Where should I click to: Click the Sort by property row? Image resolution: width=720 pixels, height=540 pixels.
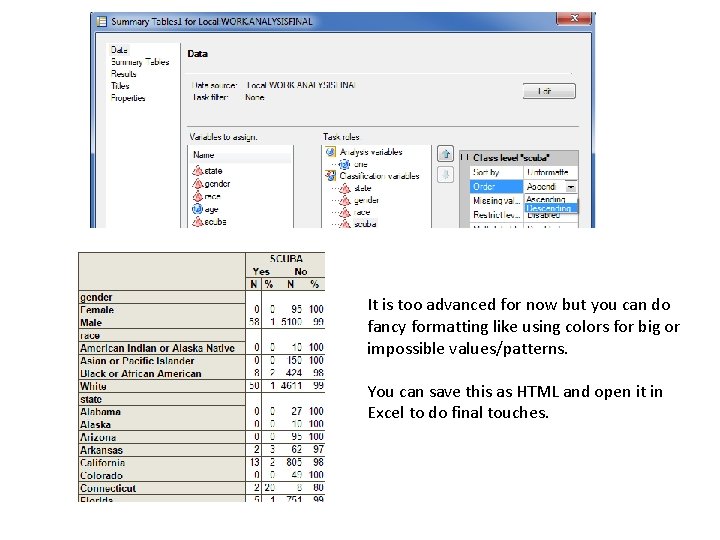coord(524,172)
